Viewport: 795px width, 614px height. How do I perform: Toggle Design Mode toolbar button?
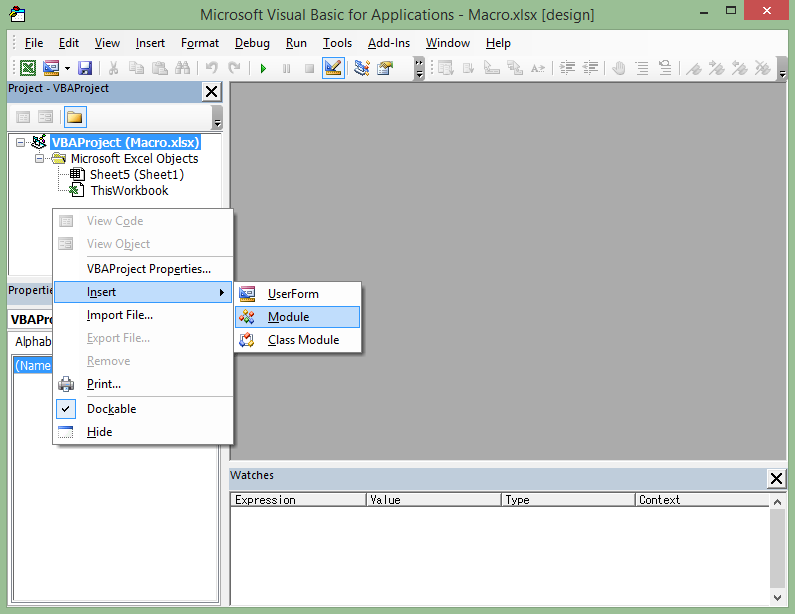pyautogui.click(x=333, y=68)
